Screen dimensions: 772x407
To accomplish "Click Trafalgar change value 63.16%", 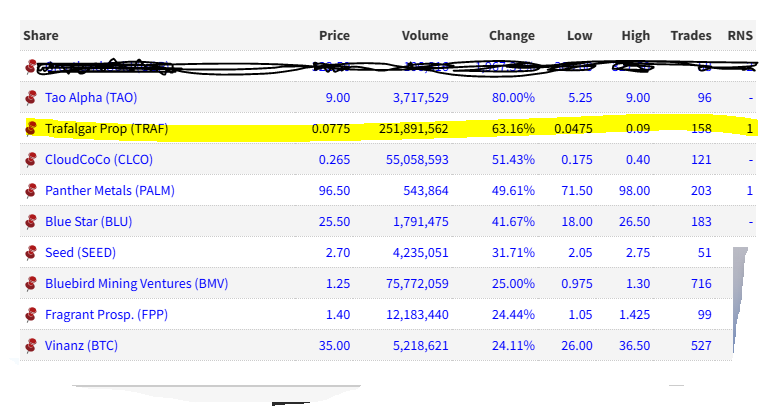I will tap(513, 128).
